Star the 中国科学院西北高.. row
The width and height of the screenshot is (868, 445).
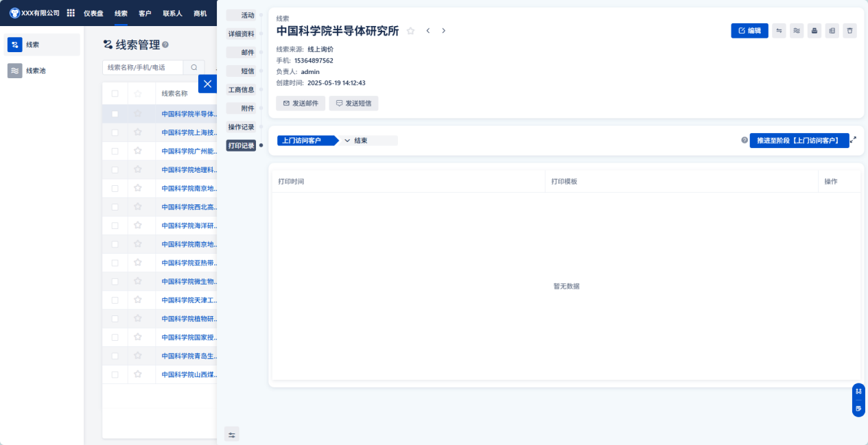[137, 206]
